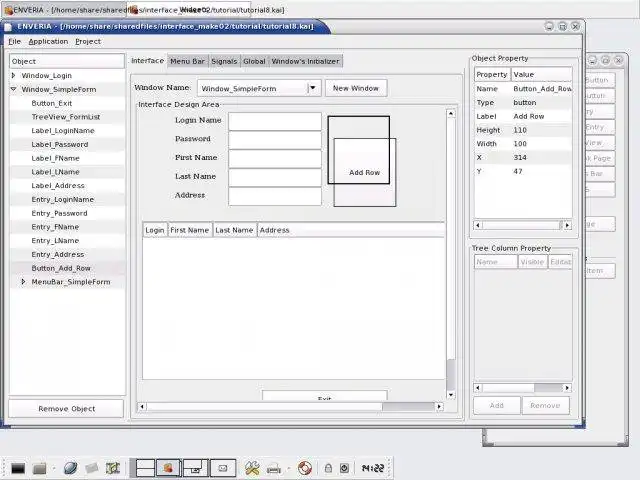Click the Login column header in the list
640x480 pixels.
pyautogui.click(x=155, y=230)
